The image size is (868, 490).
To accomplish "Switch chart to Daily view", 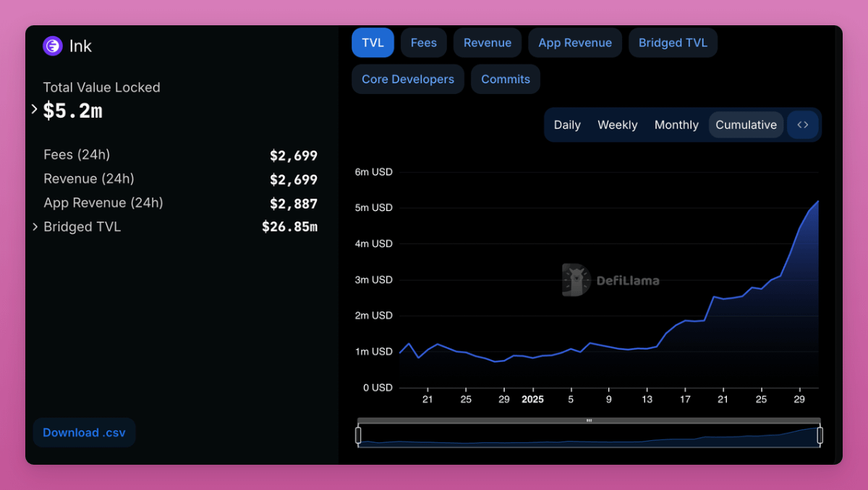I will (567, 125).
